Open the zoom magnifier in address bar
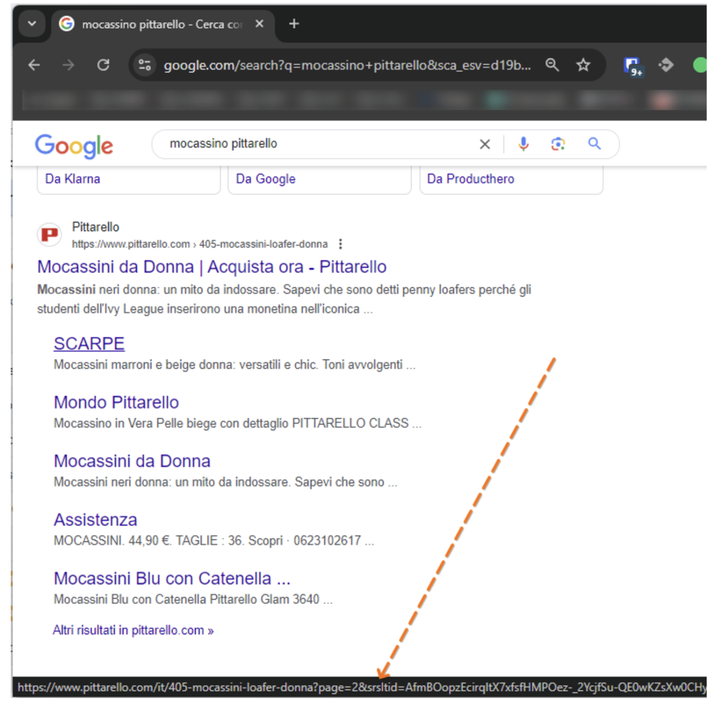The width and height of the screenshot is (728, 707). click(x=552, y=65)
